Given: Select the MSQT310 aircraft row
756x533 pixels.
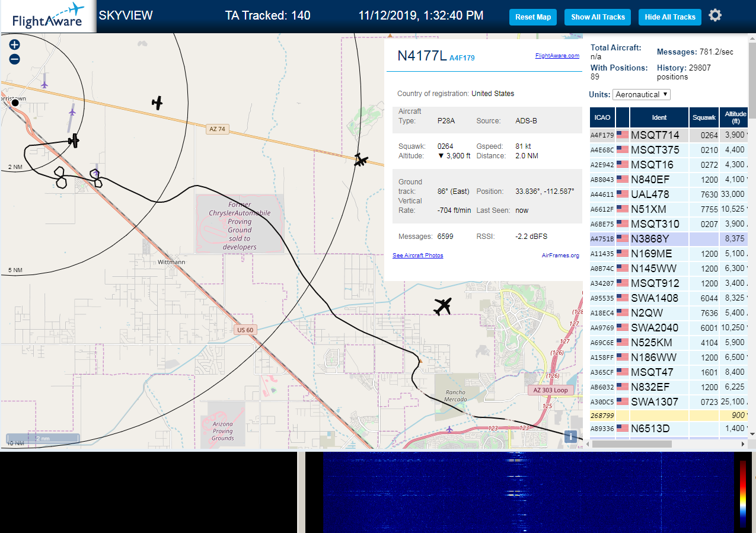Looking at the screenshot, I should 669,224.
